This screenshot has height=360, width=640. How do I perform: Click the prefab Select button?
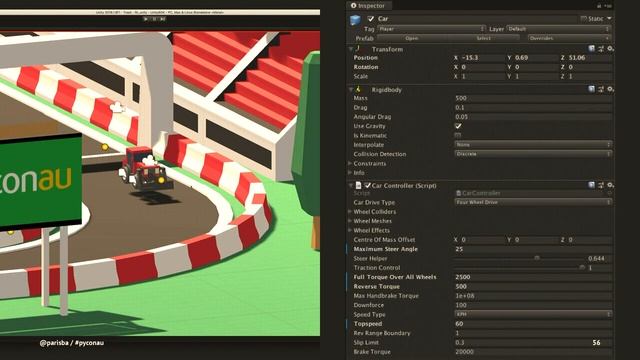[x=484, y=38]
